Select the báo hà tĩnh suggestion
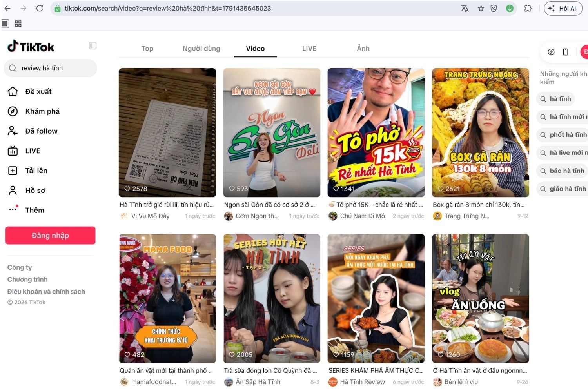Screen dimensions: 588x392 click(x=563, y=171)
